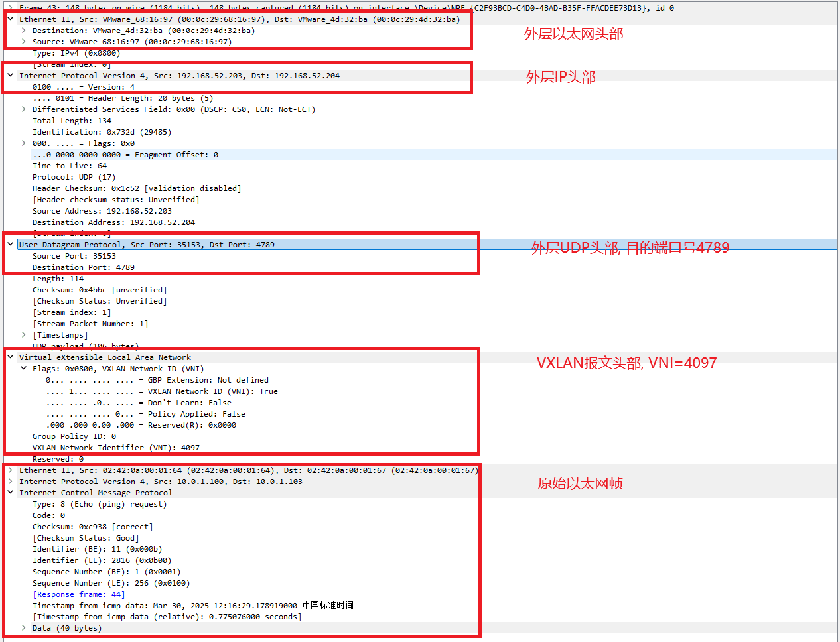Expand the inner Ethernet II 02:42:0a:00:01:64 section
The height and width of the screenshot is (642, 840).
coord(11,470)
